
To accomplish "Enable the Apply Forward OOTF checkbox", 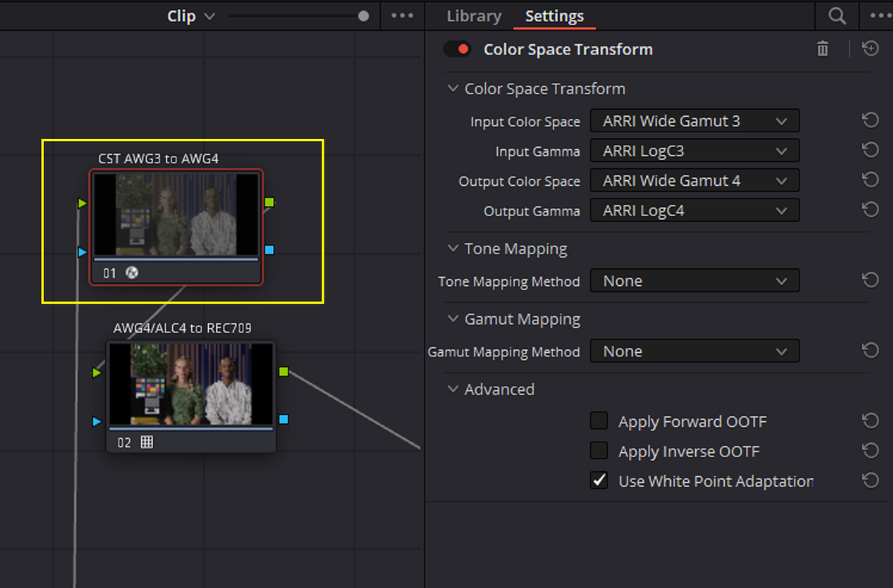I will click(599, 420).
